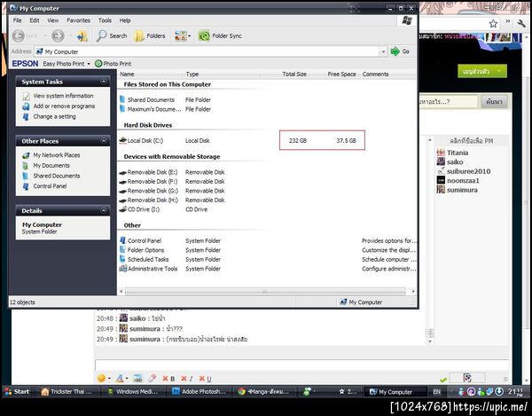532x416 pixels.
Task: Click the scrollbar right arrow in file list
Action: (x=413, y=292)
